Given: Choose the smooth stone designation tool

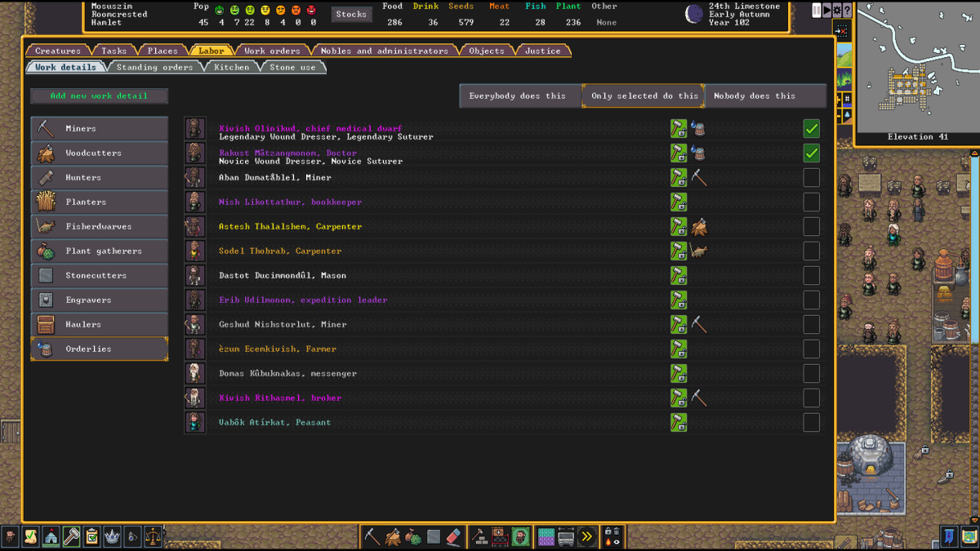Looking at the screenshot, I should (x=433, y=537).
